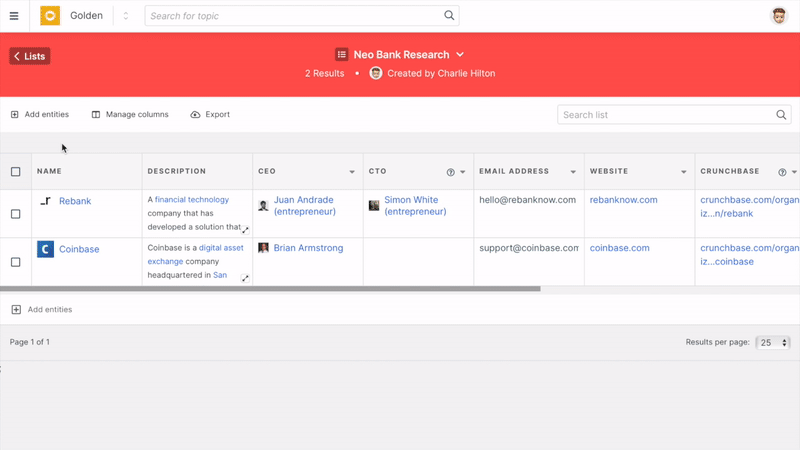Open Juan Andrade (entrepreneur) link
800x450 pixels.
click(x=305, y=206)
